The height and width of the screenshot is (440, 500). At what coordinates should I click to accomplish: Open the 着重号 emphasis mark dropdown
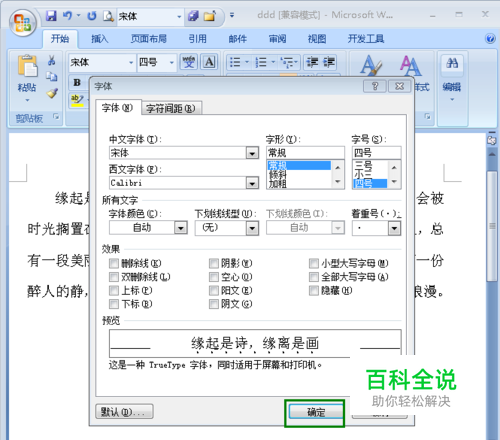[x=394, y=228]
